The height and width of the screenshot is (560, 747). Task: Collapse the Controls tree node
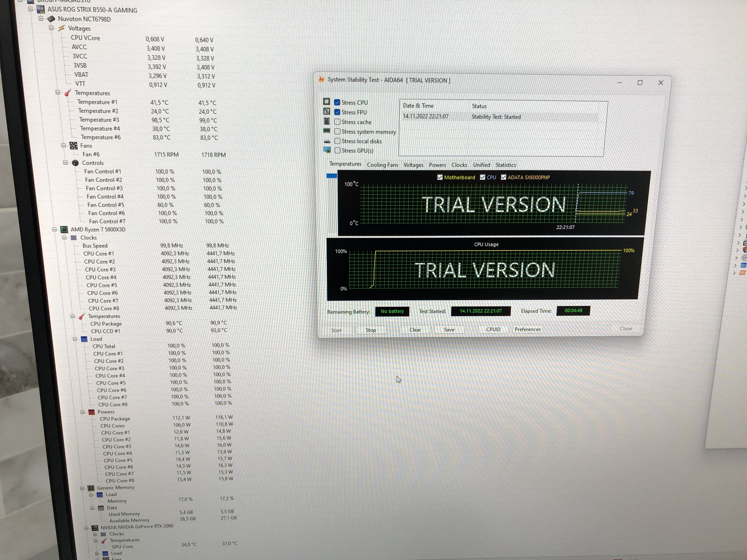pos(66,162)
